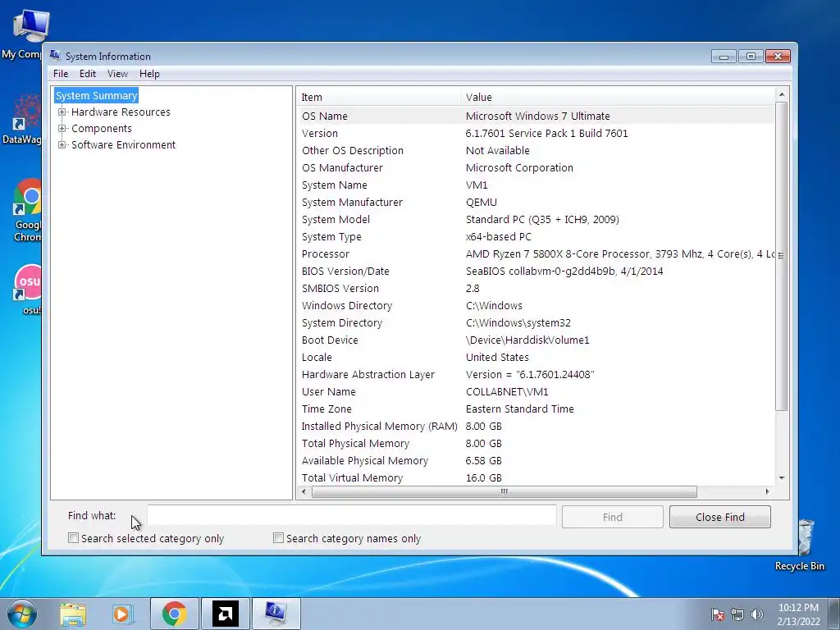Select the Version row

click(x=536, y=134)
